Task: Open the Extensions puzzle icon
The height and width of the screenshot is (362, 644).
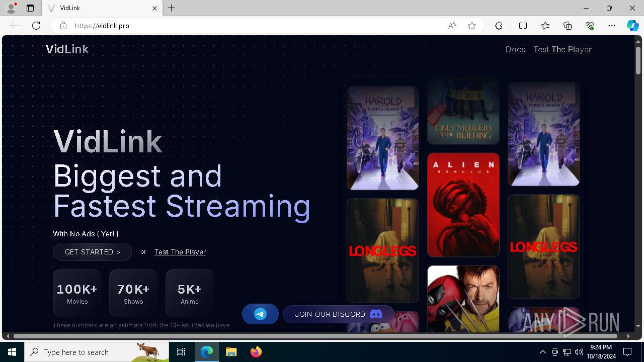Action: 499,26
